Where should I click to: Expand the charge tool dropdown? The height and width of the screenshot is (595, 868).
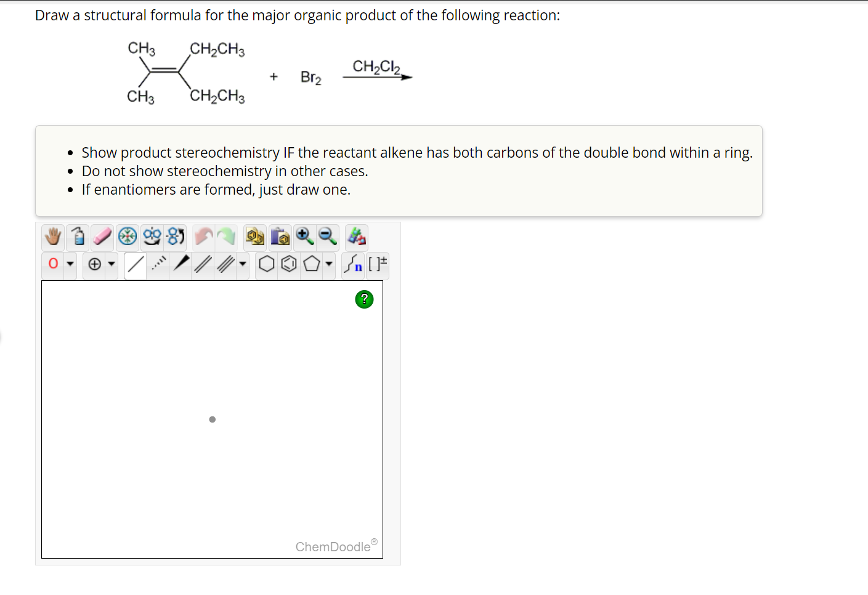coord(111,264)
